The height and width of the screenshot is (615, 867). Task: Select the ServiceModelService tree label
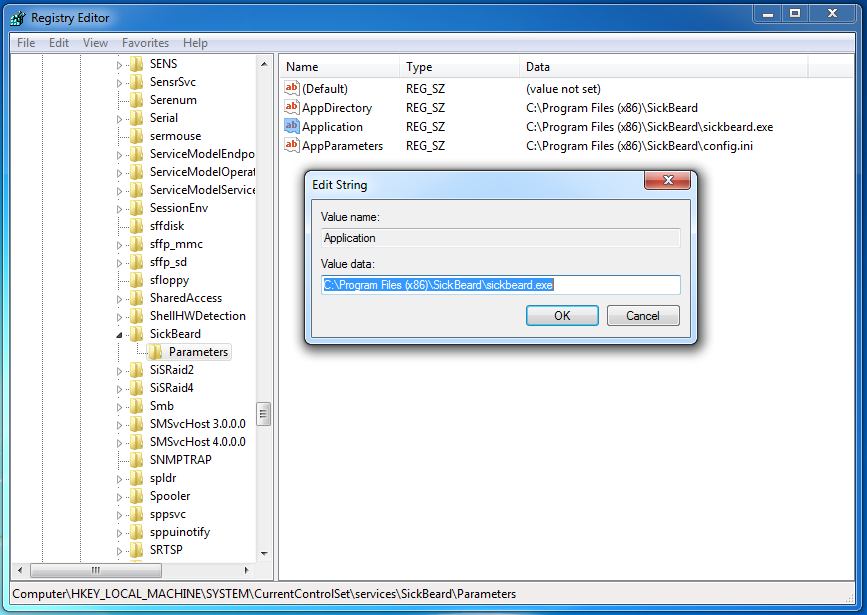[202, 190]
